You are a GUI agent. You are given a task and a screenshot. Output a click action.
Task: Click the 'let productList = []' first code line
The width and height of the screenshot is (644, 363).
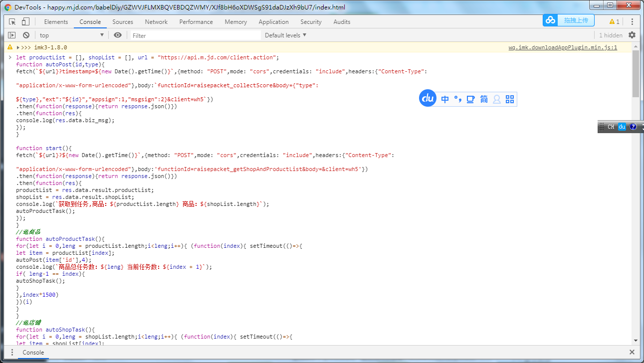(x=148, y=57)
